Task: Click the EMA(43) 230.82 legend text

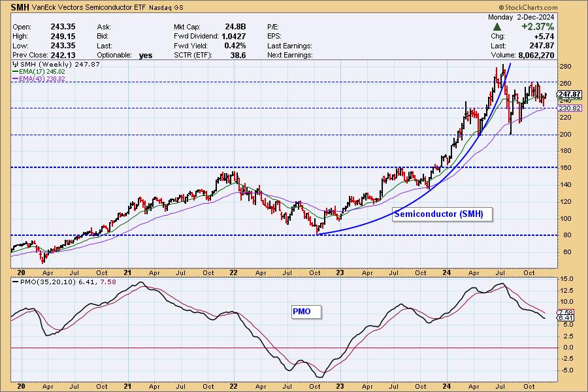Action: coord(42,79)
